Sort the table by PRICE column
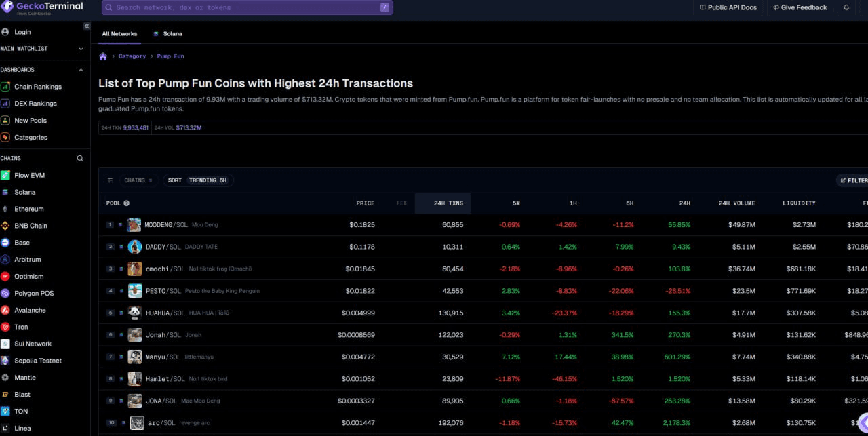868x436 pixels. (x=366, y=203)
